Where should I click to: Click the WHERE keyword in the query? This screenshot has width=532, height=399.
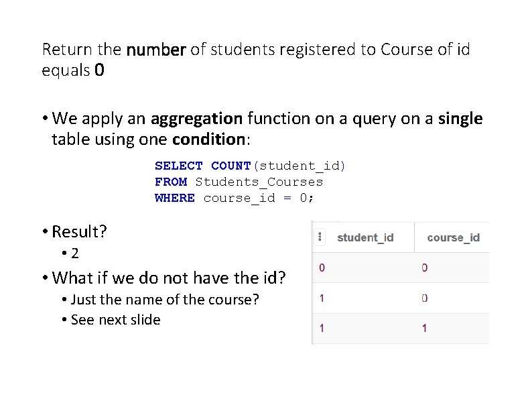coord(174,198)
